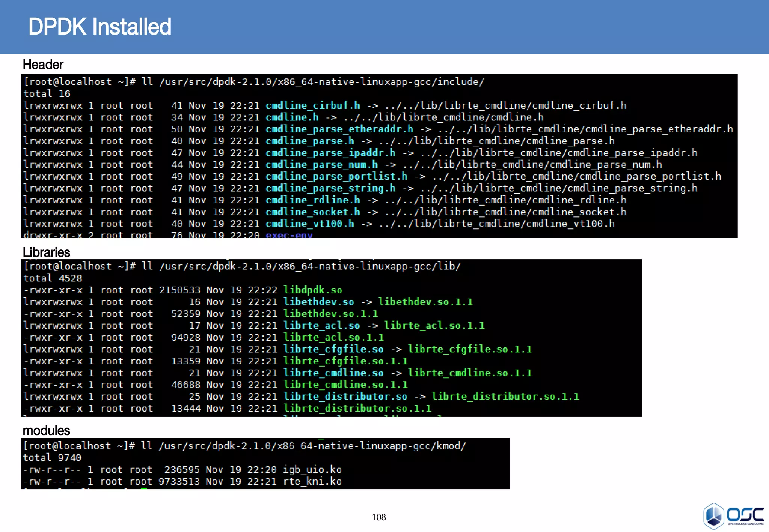Click file size 2150533
The image size is (769, 532).
pyautogui.click(x=180, y=290)
